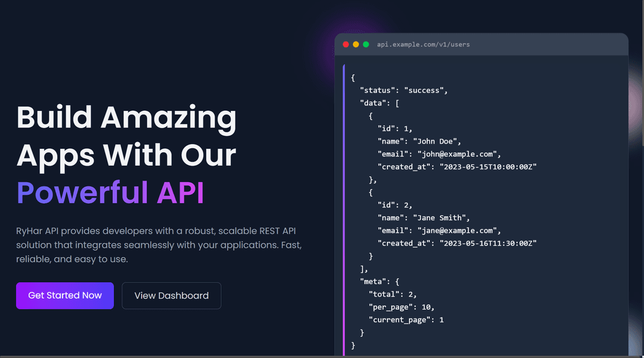This screenshot has width=644, height=358.
Task: Click the Build Amazing heading line
Action: click(x=126, y=117)
